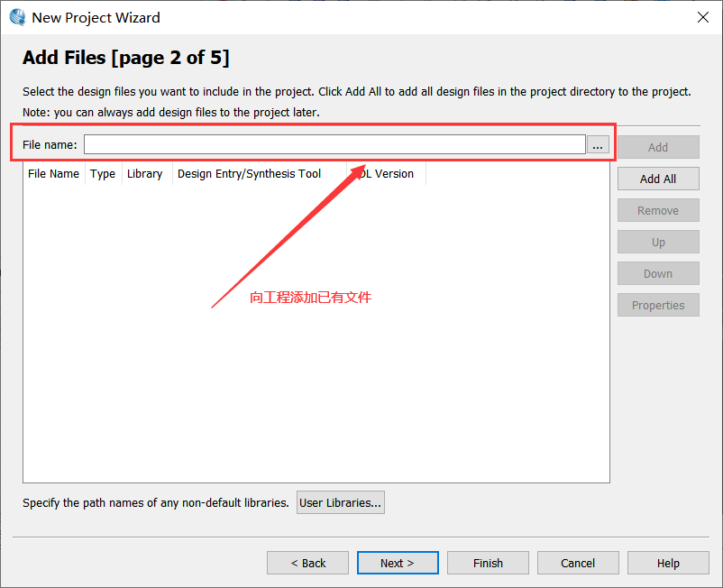Close the New Project Wizard window
723x588 pixels.
click(x=702, y=17)
